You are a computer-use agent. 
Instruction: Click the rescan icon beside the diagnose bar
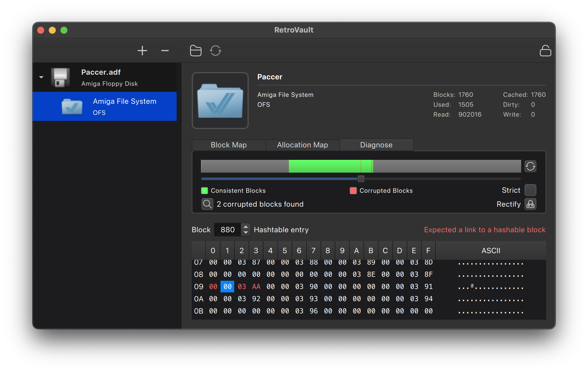point(530,166)
